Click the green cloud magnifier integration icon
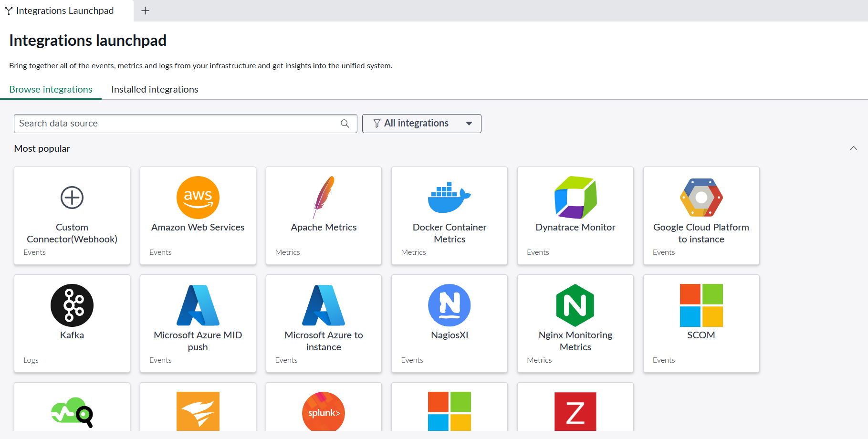The height and width of the screenshot is (439, 868). tap(72, 412)
